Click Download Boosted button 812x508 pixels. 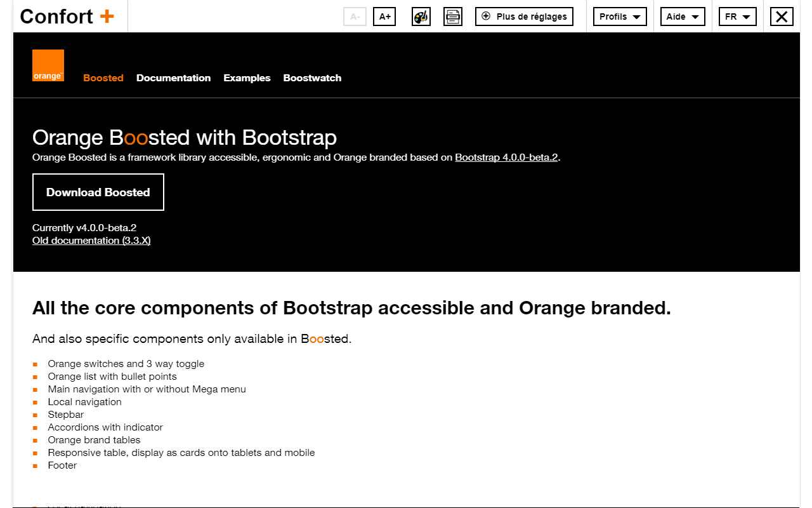pos(98,192)
